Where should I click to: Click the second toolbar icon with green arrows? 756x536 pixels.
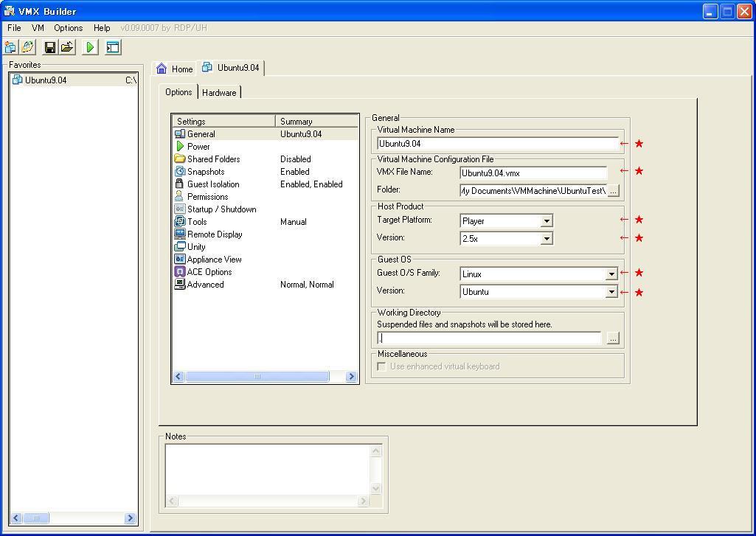[x=27, y=47]
